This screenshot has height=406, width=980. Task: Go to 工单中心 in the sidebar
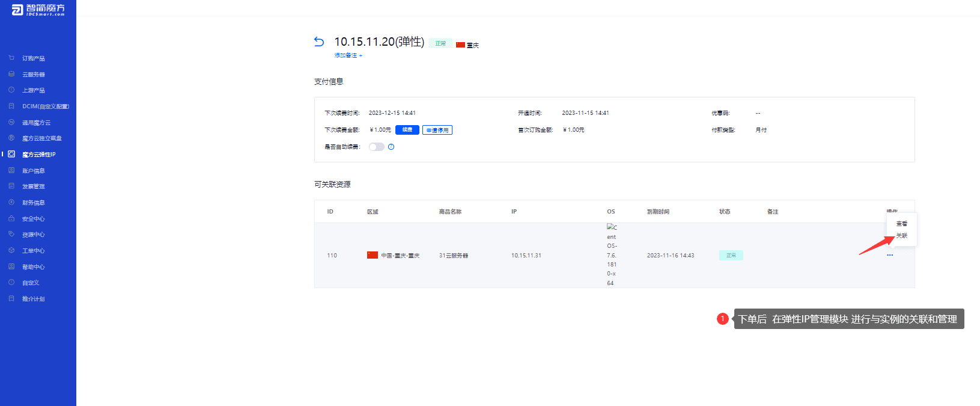34,251
